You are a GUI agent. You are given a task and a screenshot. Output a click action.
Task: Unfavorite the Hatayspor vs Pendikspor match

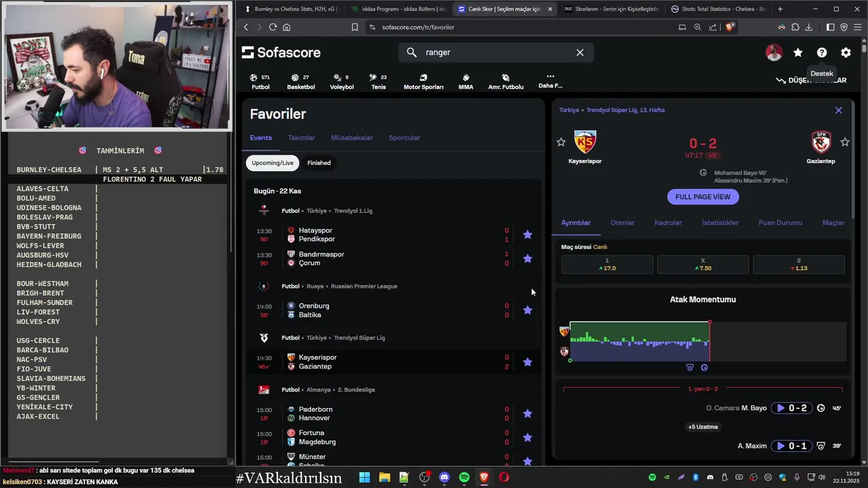(x=528, y=235)
